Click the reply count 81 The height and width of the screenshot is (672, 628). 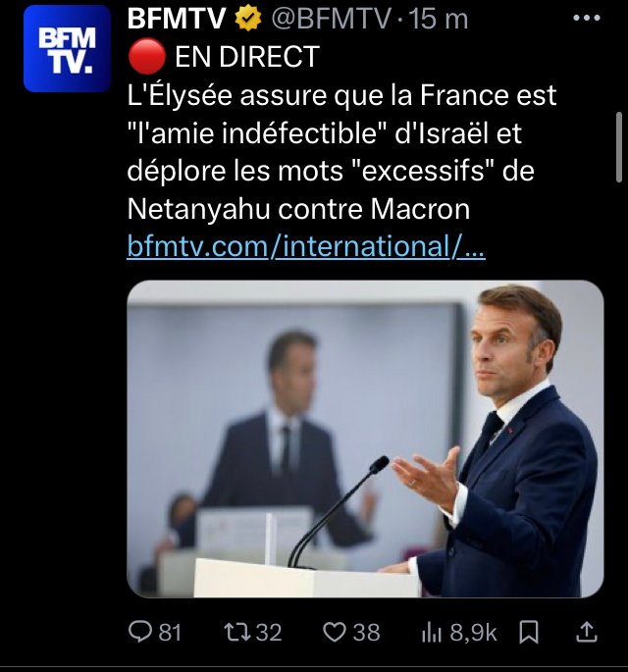170,633
